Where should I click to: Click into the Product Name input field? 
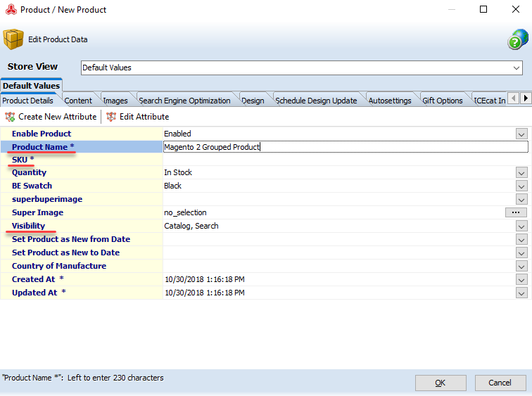[x=346, y=147]
